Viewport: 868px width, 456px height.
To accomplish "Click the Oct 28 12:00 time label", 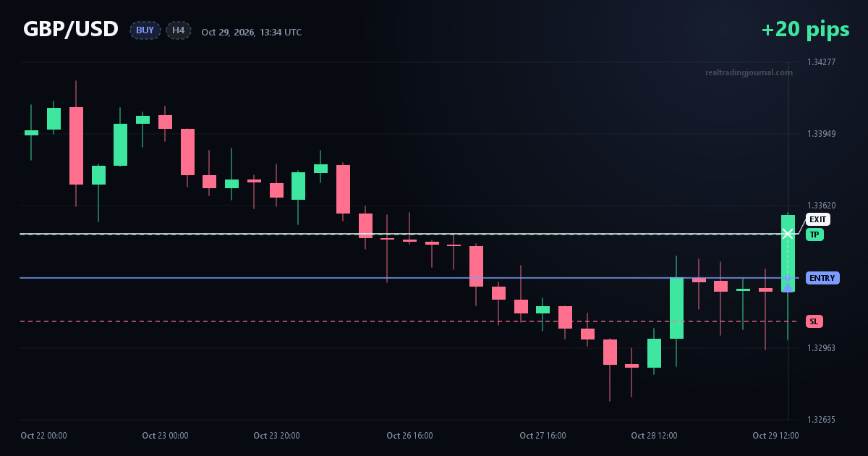I will point(654,436).
